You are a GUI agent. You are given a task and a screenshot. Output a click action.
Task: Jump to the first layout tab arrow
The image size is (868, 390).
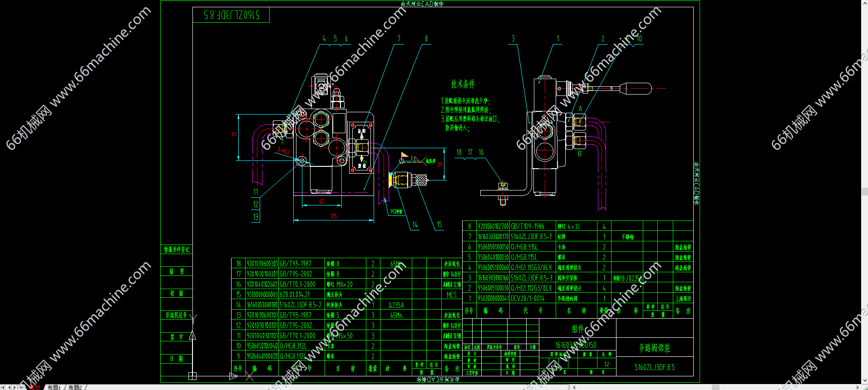point(2,387)
